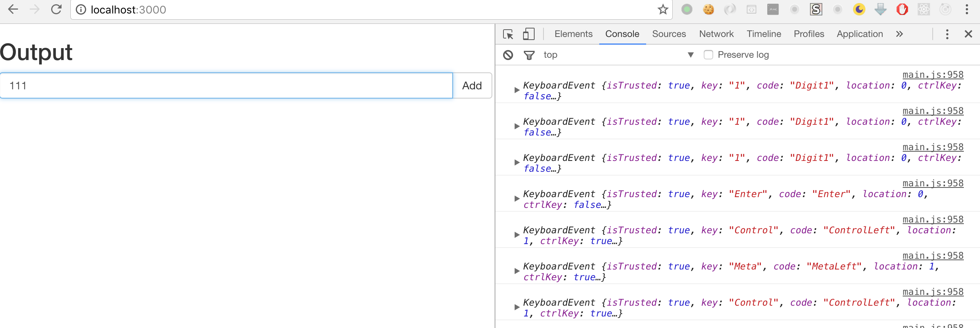Screen dimensions: 980x328
Task: Switch to the Network tab
Action: click(x=716, y=34)
